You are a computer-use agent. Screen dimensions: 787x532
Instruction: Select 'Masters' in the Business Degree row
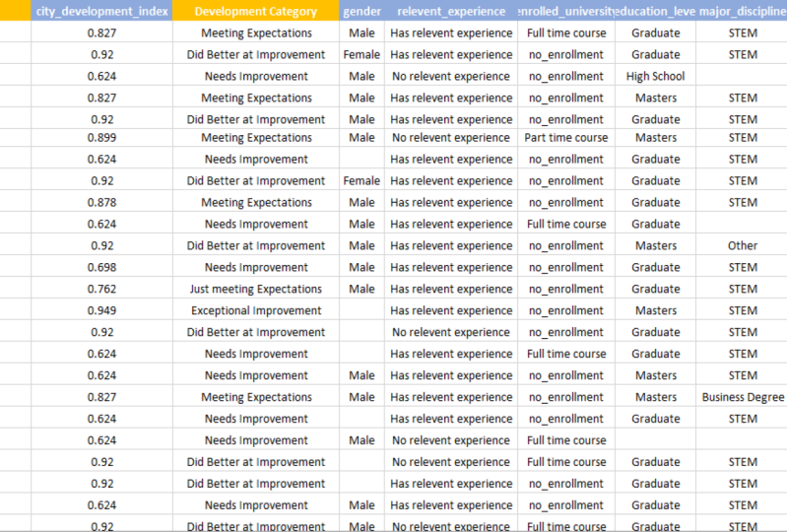coord(655,397)
